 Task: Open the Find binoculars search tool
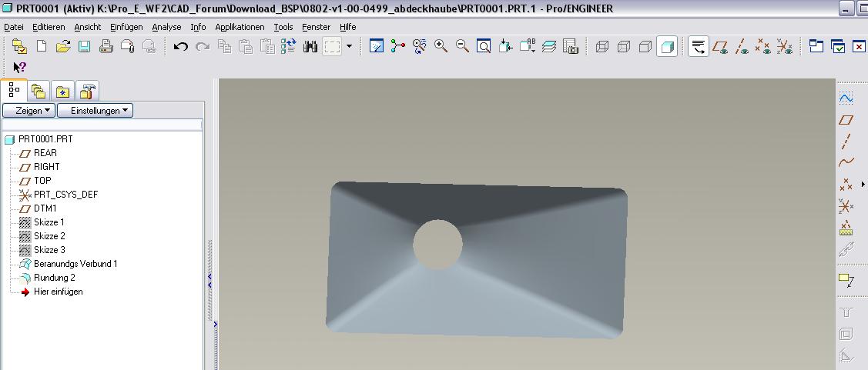pos(310,47)
